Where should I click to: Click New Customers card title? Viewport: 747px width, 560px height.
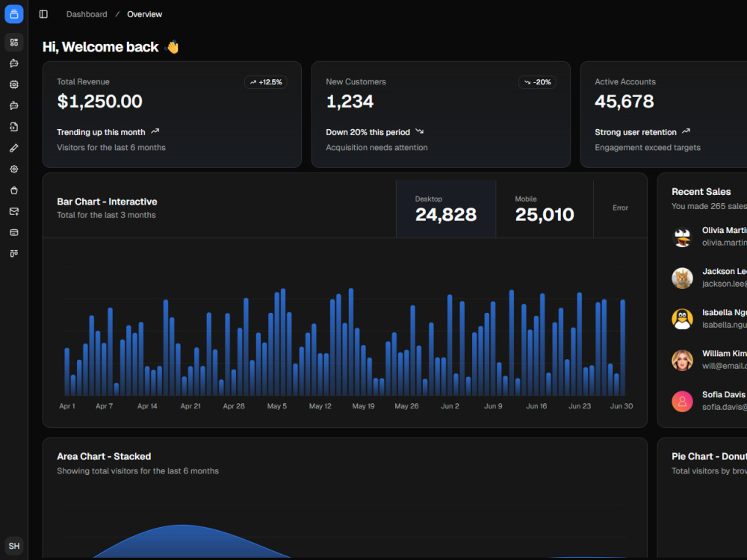coord(356,82)
